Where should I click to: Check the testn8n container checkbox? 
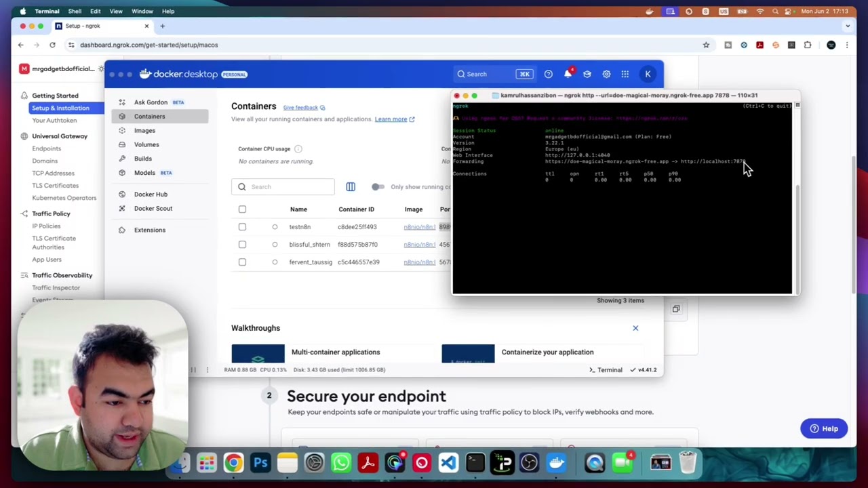242,227
